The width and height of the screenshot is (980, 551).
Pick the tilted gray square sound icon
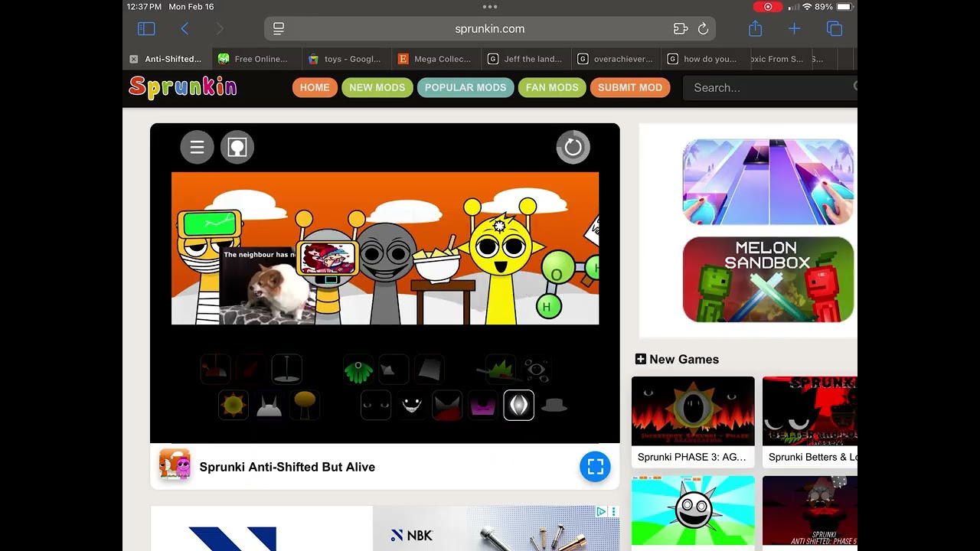pyautogui.click(x=430, y=370)
